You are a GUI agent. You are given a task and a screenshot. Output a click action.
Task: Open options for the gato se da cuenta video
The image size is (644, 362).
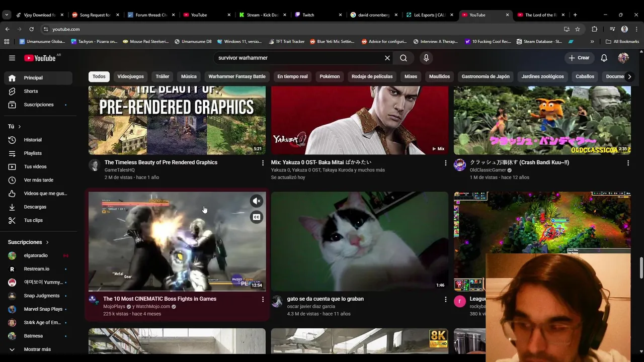pos(445,299)
